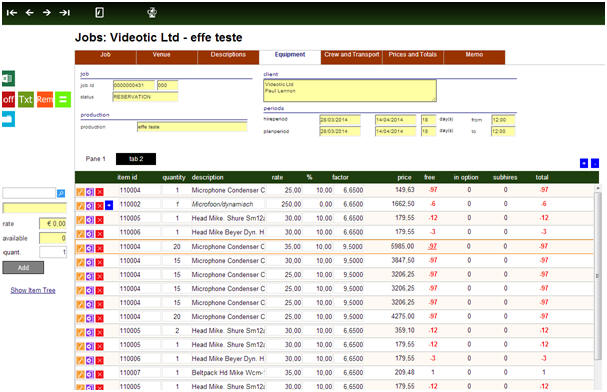Click the client text box
This screenshot has height=392, width=607.
tap(350, 91)
